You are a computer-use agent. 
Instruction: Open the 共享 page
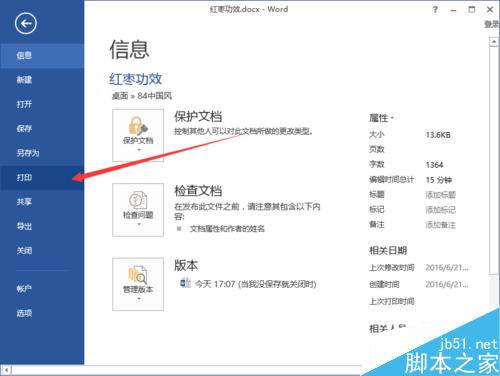[42, 202]
